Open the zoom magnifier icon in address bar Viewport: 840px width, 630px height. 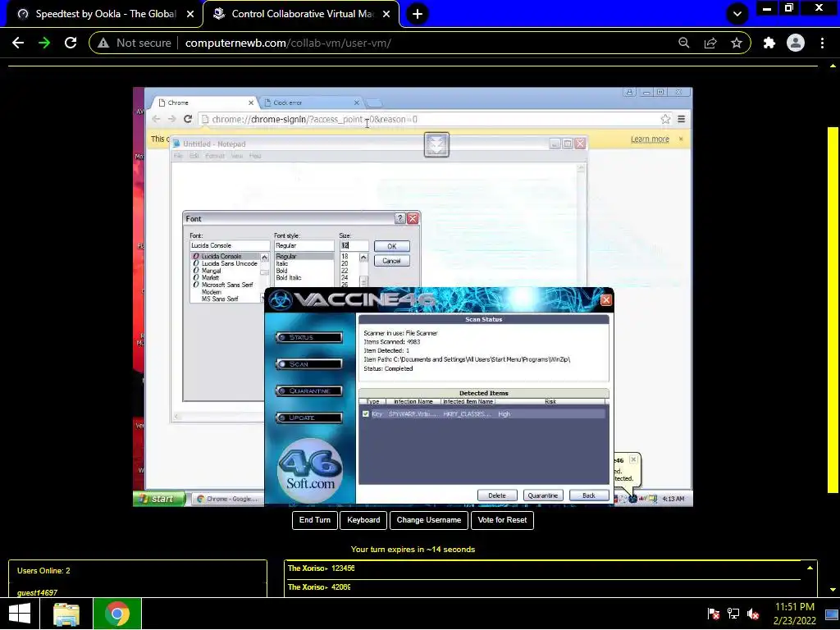683,43
